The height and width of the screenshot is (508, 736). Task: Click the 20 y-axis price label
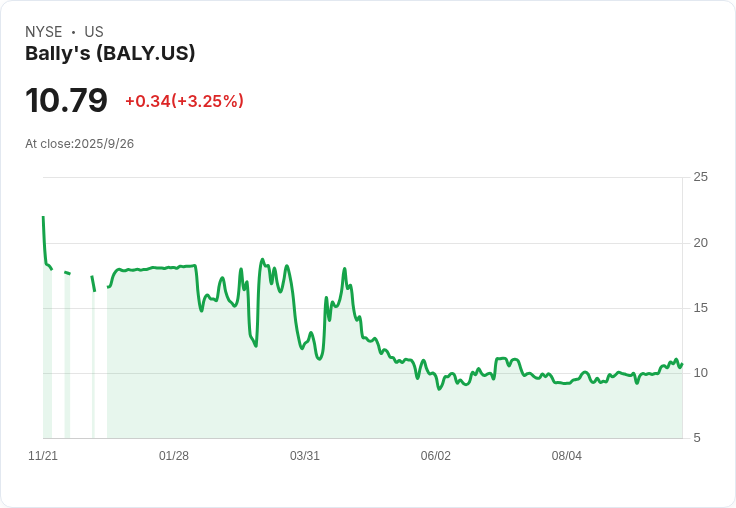click(700, 243)
